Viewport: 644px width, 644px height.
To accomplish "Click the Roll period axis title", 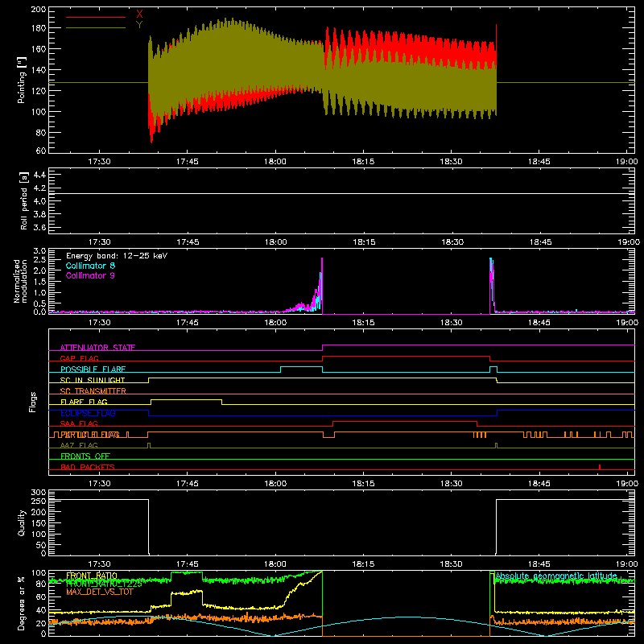I will tap(24, 200).
